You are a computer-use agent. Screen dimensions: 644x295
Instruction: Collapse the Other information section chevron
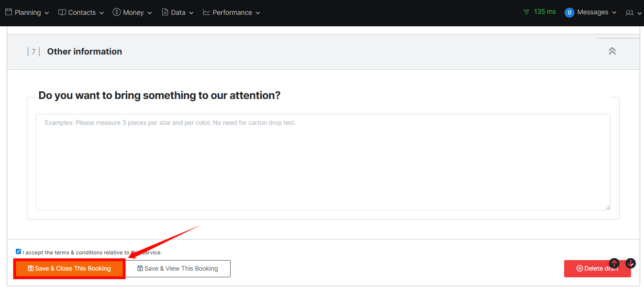point(612,51)
